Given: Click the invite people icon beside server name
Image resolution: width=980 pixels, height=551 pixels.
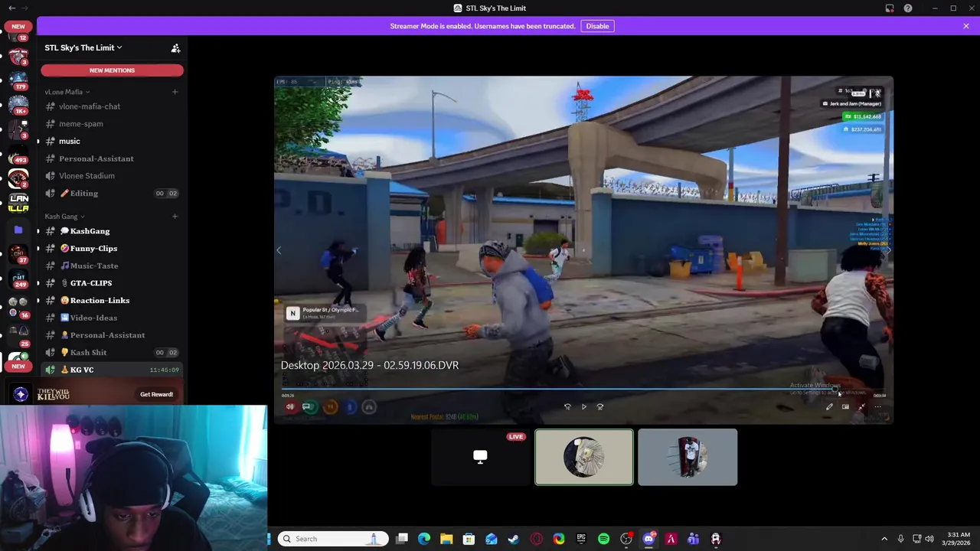Looking at the screenshot, I should [x=175, y=48].
